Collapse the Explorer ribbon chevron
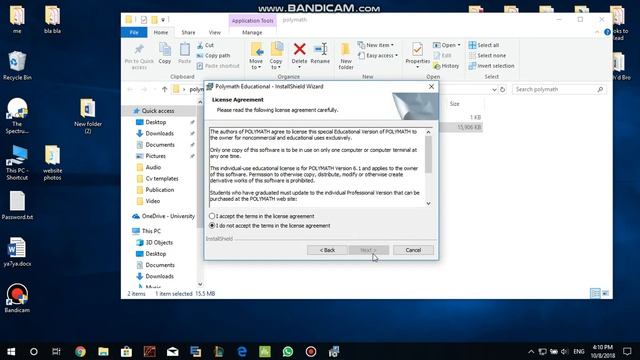The image size is (640, 360). (x=597, y=32)
